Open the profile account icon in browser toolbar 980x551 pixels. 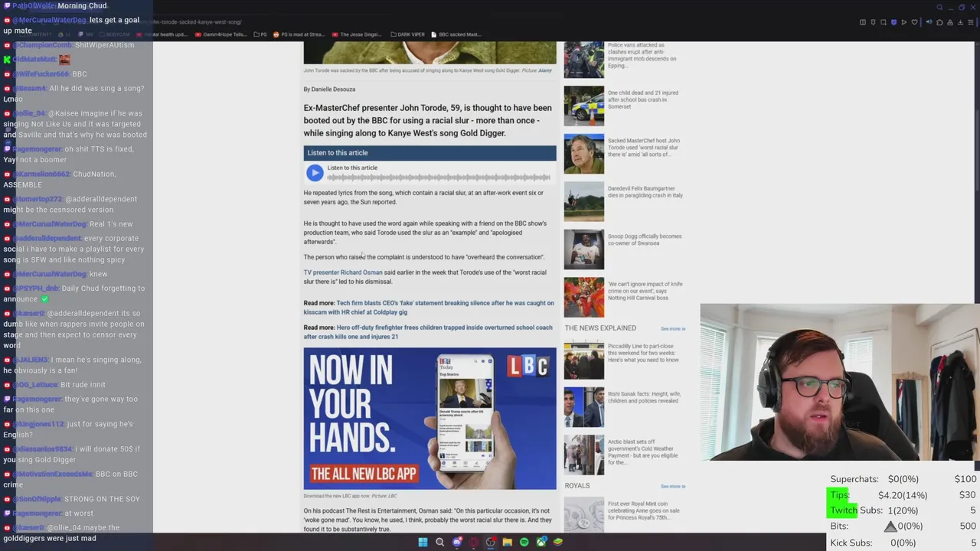pos(950,22)
